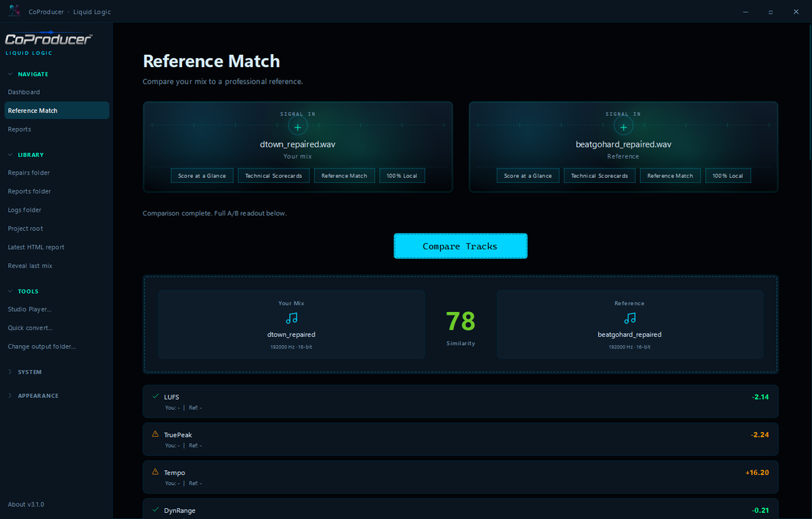Click the green checkmark icon beside LUFS
The image size is (812, 519).
coord(155,397)
